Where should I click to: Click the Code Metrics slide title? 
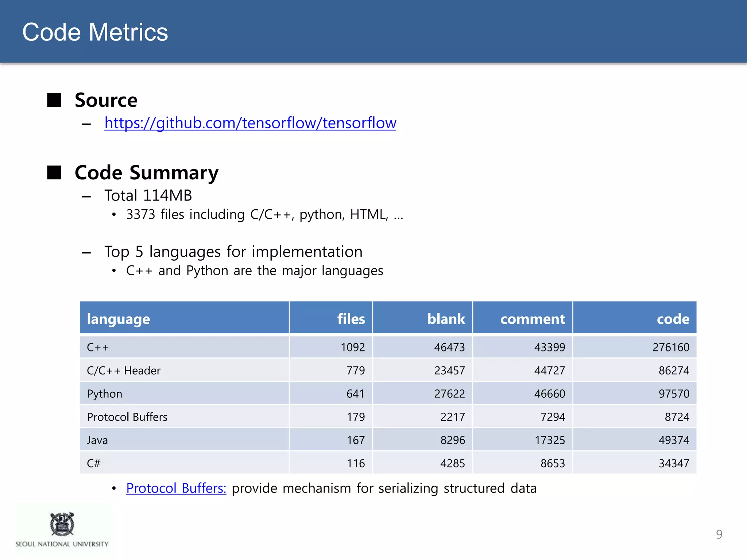point(95,32)
